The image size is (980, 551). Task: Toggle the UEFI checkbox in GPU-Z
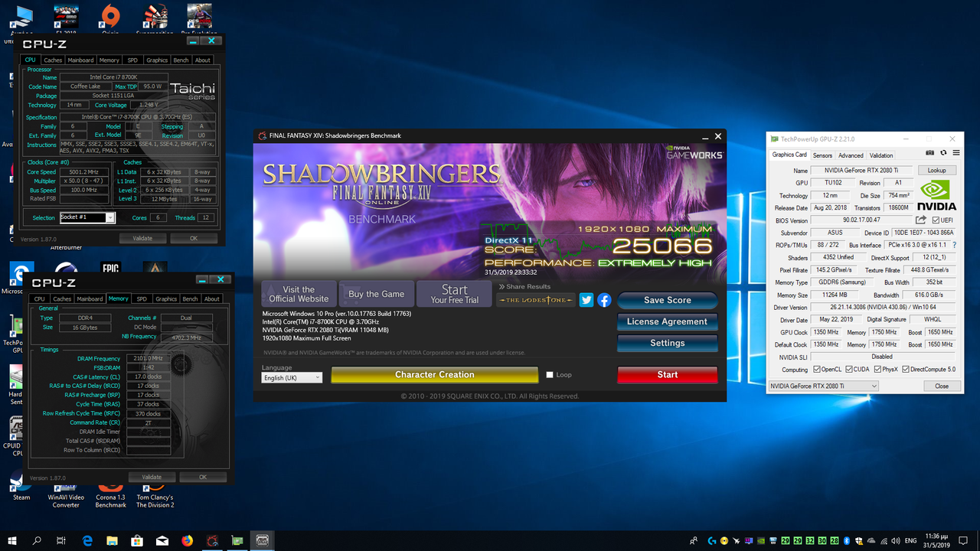936,220
